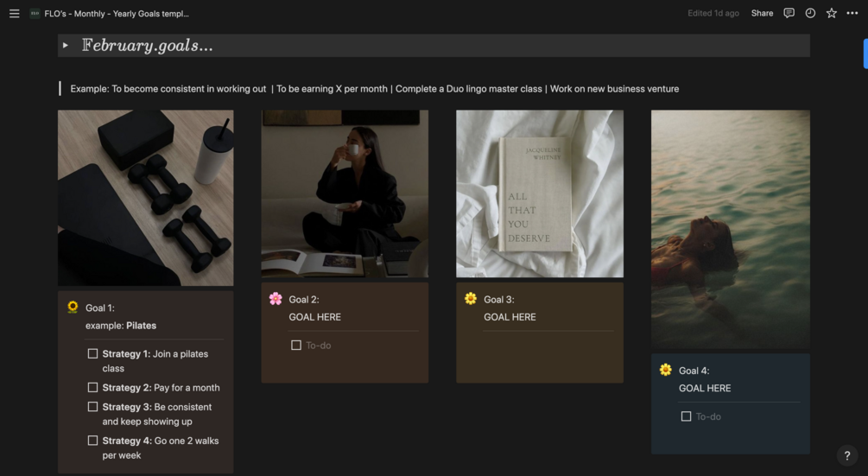The height and width of the screenshot is (476, 868).
Task: Click the 'Goal 4:' label
Action: click(694, 371)
